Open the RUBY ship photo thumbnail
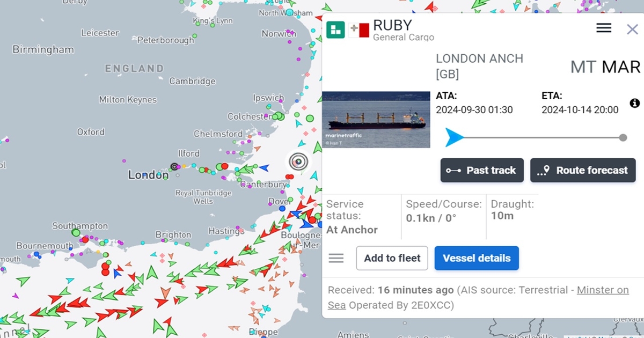 pos(376,120)
